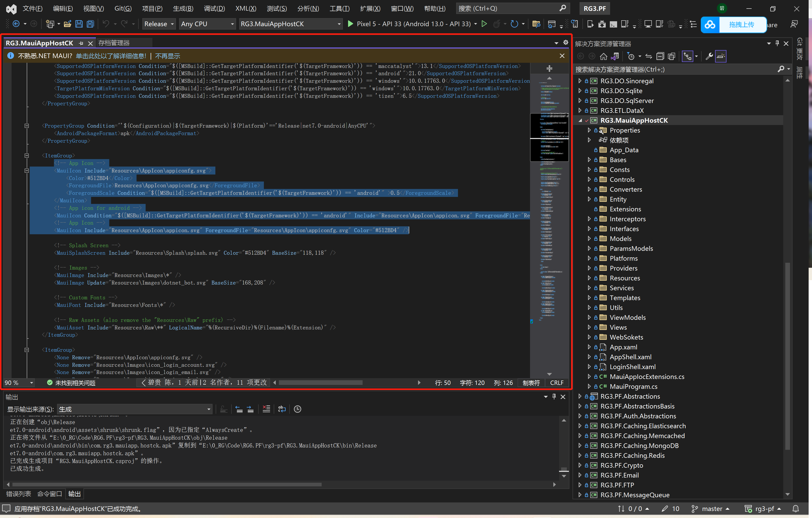Click the 不再显示 link in info bar
812x518 pixels.
click(167, 56)
